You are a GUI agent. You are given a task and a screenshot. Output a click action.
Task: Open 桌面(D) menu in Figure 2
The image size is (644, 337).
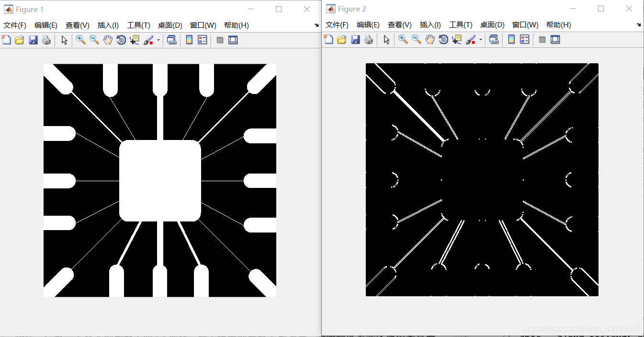click(493, 25)
